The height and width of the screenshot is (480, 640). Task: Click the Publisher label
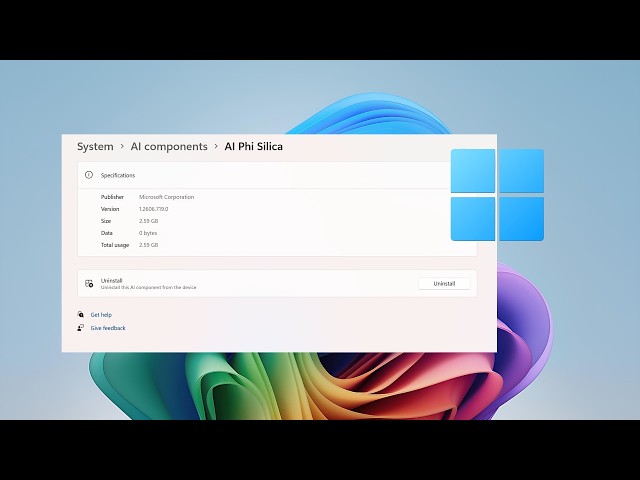[112, 197]
